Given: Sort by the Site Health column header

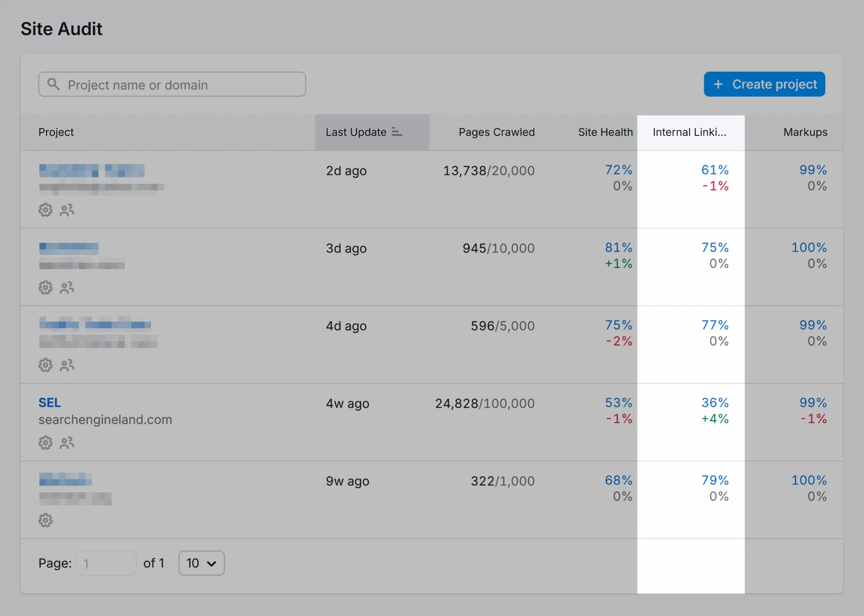Looking at the screenshot, I should coord(605,132).
